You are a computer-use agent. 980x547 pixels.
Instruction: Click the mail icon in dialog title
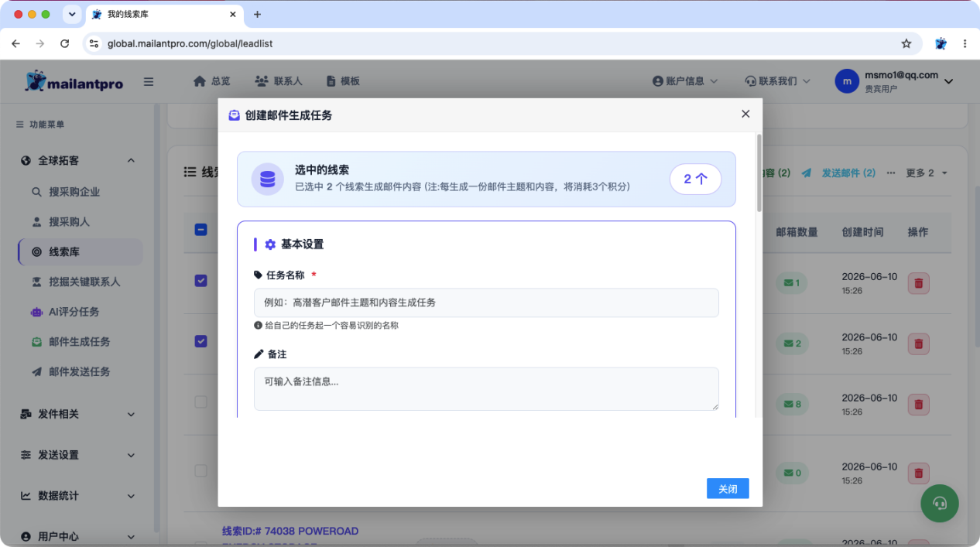point(235,115)
